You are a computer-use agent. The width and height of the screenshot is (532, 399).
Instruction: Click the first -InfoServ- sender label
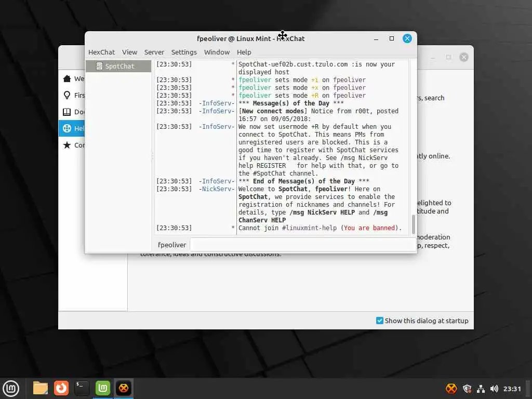point(217,103)
